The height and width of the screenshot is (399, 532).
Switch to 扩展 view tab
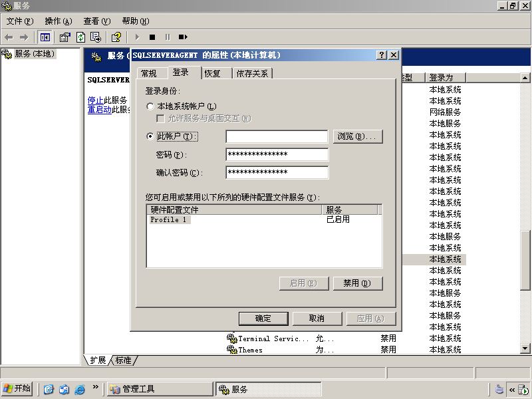click(98, 360)
